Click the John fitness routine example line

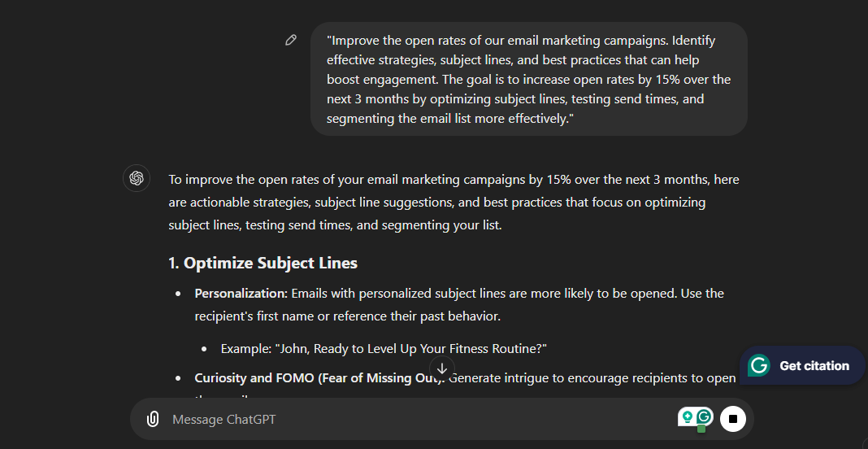[384, 349]
